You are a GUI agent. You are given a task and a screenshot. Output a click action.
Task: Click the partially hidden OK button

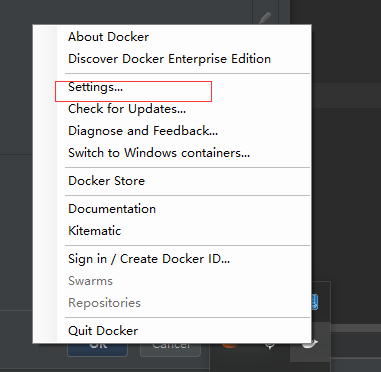point(98,349)
